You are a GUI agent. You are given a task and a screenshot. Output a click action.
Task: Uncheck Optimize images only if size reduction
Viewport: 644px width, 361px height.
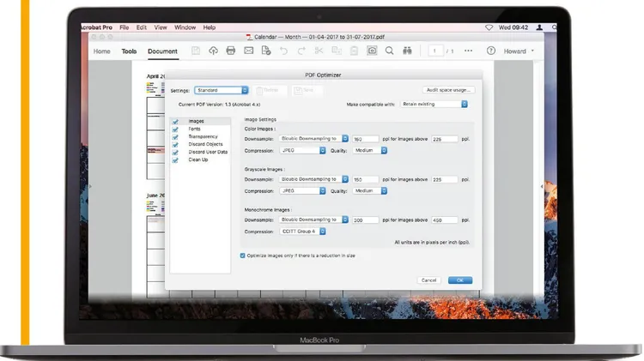[242, 256]
